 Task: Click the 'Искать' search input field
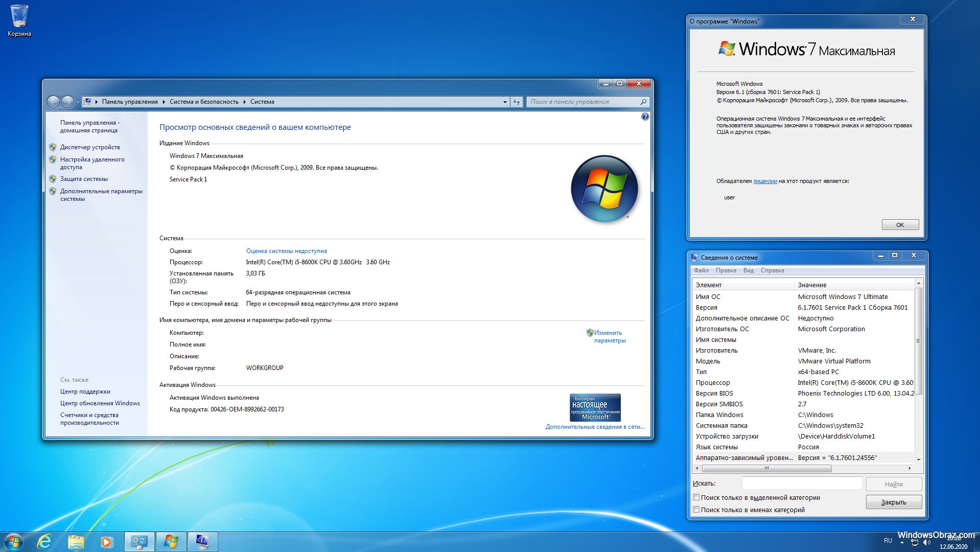click(802, 484)
